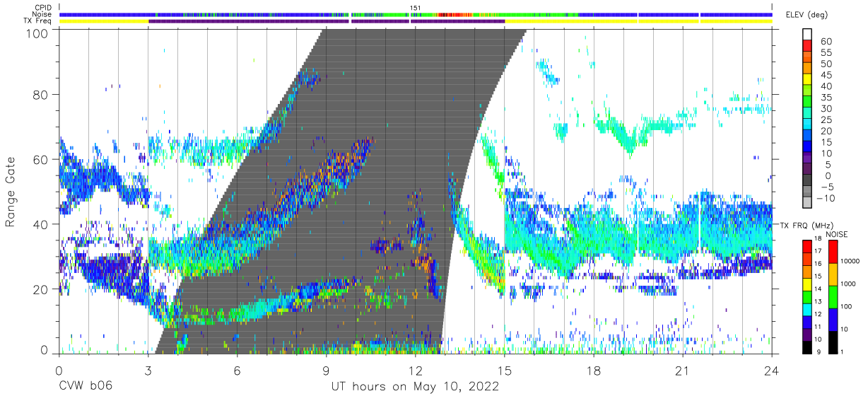The image size is (868, 401).
Task: Click the '3' tick on the UT hours axis
Action: [148, 371]
